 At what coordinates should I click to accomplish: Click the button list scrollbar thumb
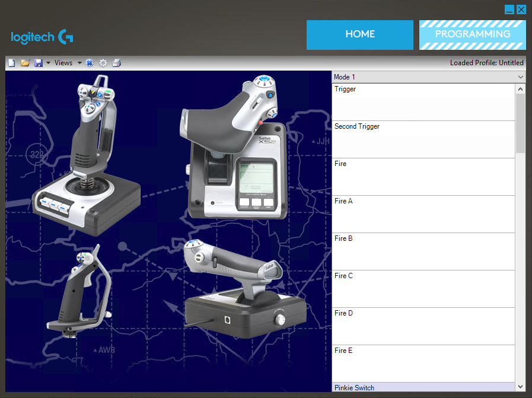pos(521,123)
